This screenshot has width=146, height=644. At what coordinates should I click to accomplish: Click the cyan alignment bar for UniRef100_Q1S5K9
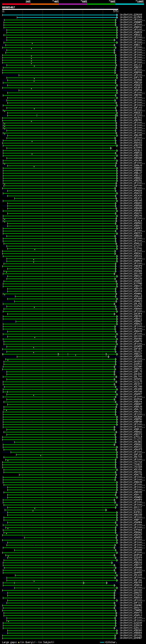[x=67, y=17]
